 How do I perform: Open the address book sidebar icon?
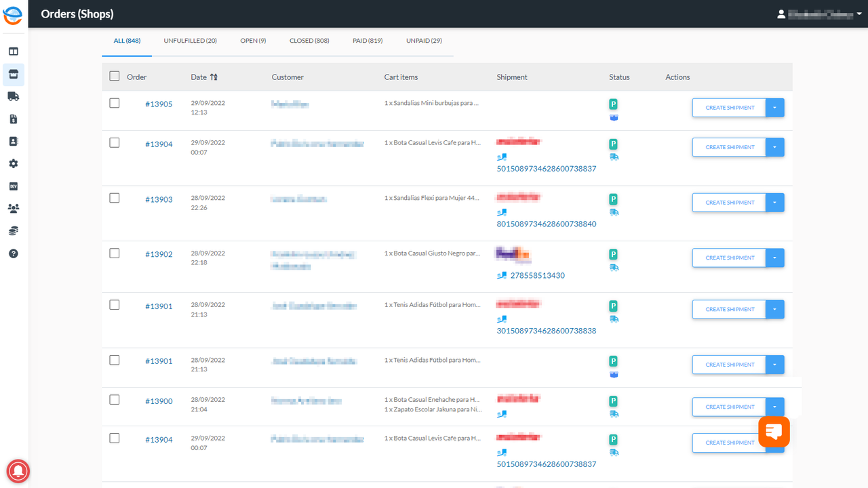(14, 141)
